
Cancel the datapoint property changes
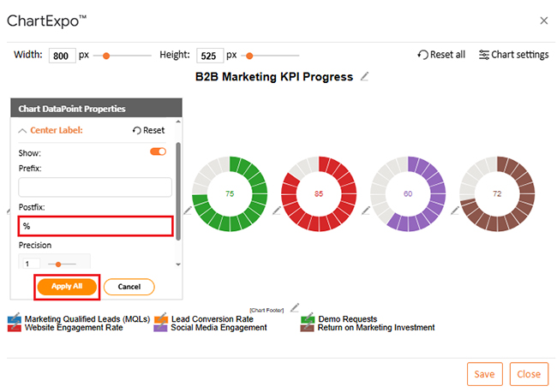coord(129,287)
